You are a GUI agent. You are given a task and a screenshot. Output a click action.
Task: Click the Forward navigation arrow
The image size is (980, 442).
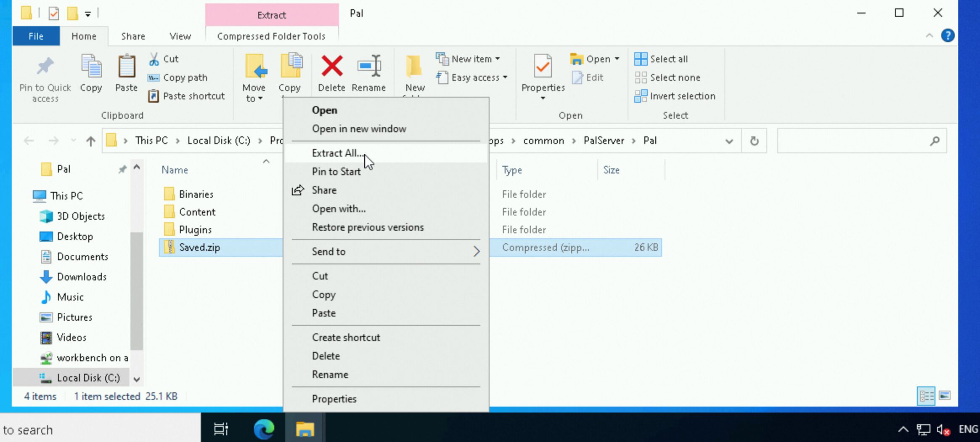click(x=53, y=141)
